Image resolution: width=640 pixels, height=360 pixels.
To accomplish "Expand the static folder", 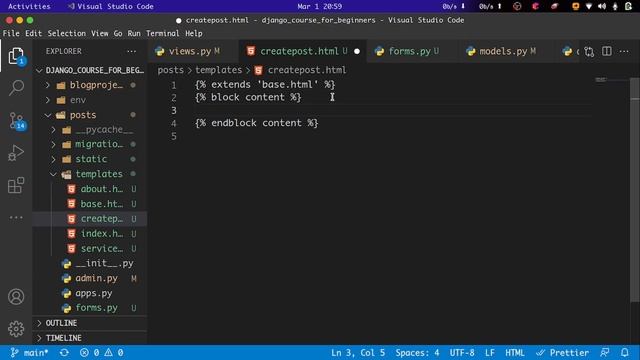I will [90, 159].
